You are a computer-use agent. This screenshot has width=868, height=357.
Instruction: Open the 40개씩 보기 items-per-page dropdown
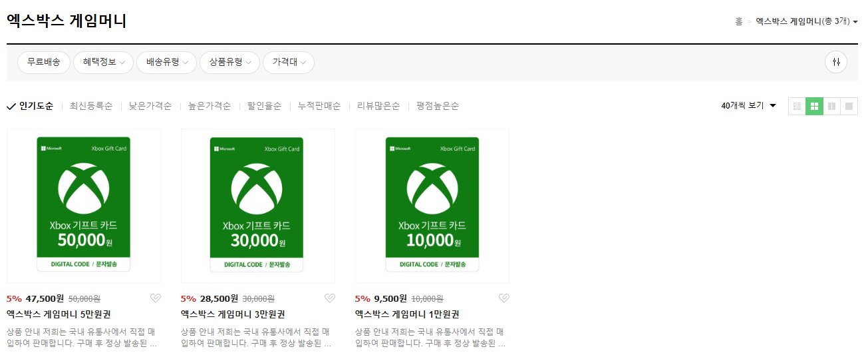point(749,106)
